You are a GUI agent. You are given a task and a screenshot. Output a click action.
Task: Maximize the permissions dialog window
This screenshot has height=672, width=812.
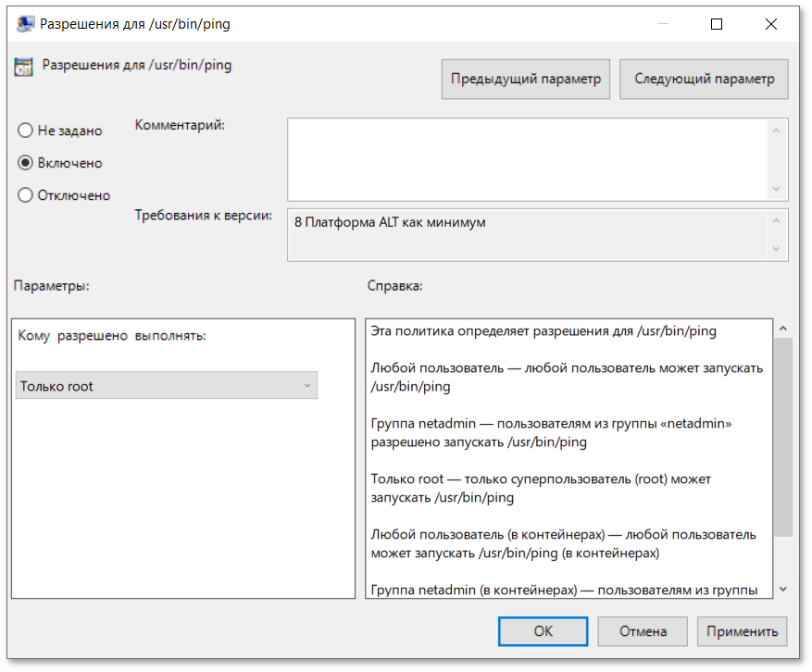point(716,25)
